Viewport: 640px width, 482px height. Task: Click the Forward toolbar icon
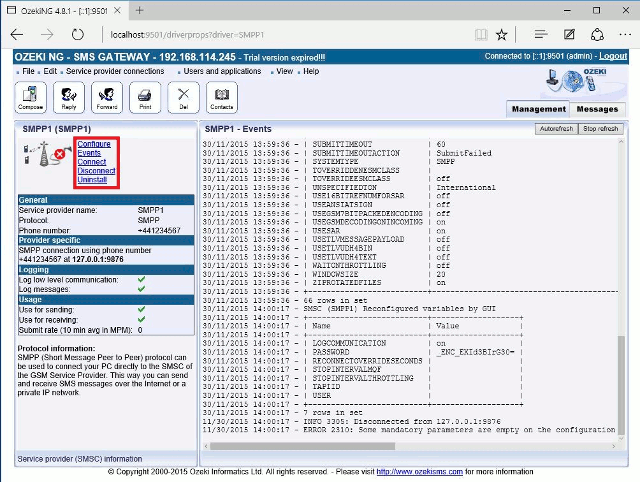[x=107, y=97]
